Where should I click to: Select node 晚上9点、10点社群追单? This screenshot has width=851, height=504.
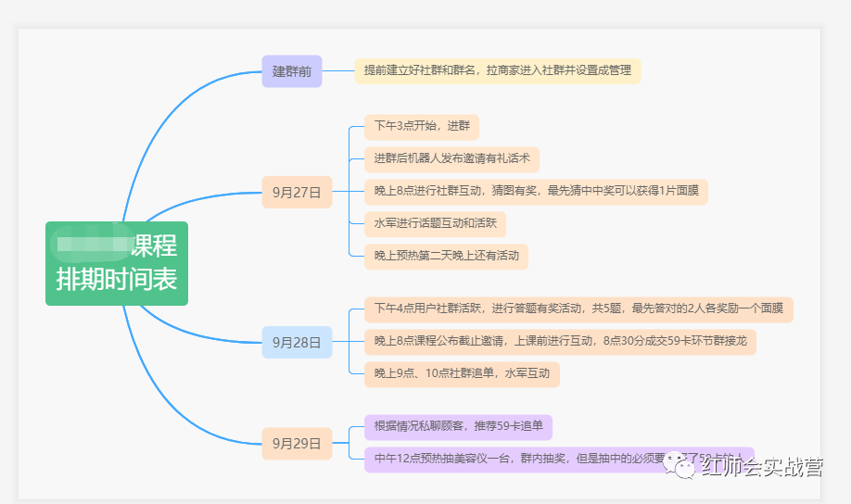pyautogui.click(x=462, y=373)
